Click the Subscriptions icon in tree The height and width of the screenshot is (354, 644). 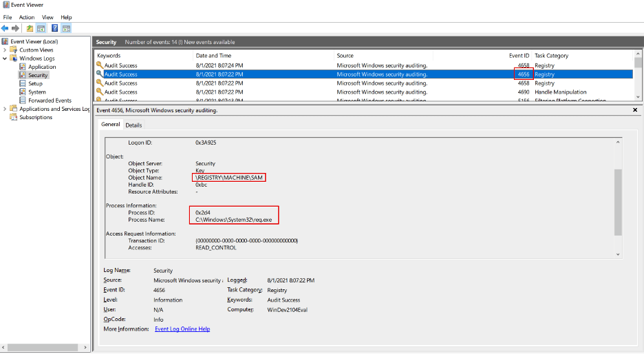coord(14,117)
